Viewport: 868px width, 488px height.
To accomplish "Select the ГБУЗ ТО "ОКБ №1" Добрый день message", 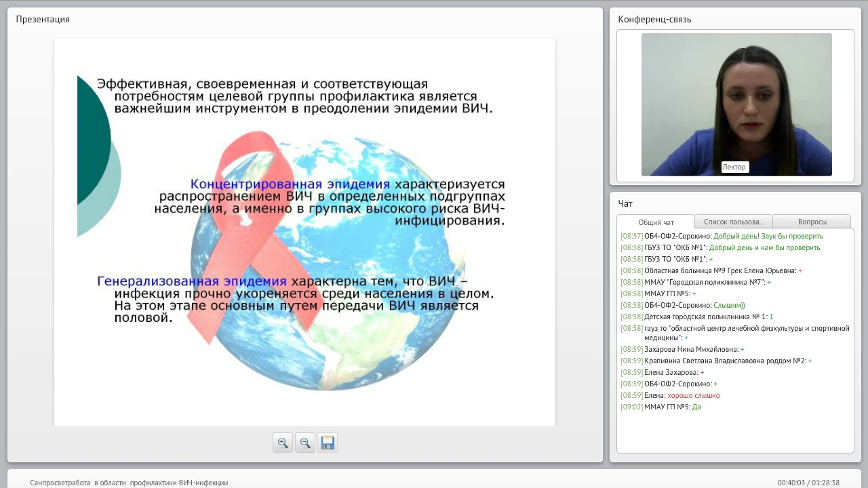I will (721, 247).
